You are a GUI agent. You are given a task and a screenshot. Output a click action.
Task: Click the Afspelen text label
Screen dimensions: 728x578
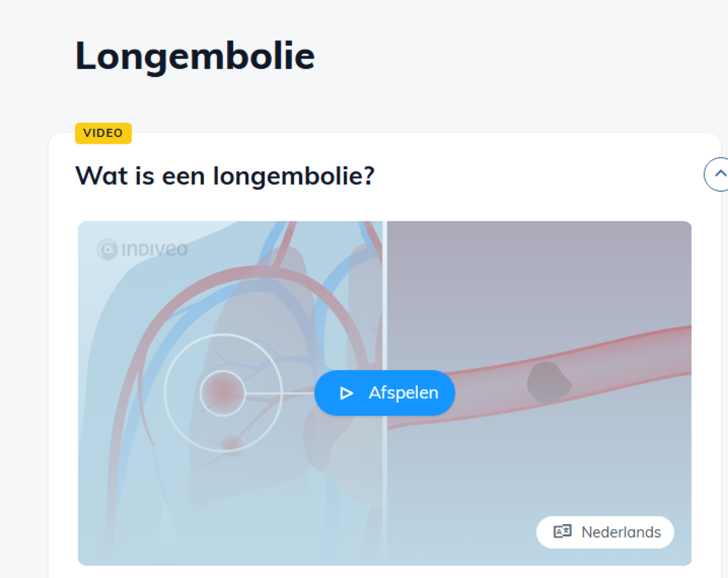[x=404, y=392]
